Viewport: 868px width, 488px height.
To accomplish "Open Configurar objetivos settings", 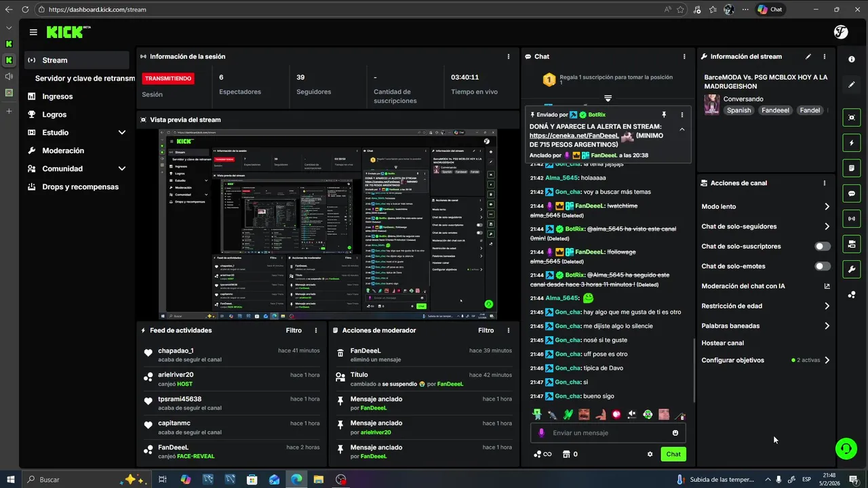I will click(766, 361).
